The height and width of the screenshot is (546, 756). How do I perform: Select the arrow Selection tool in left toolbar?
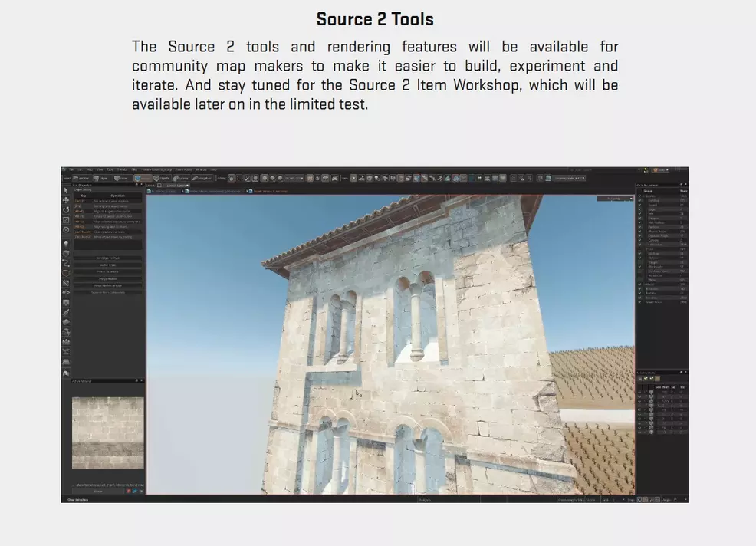[x=66, y=190]
